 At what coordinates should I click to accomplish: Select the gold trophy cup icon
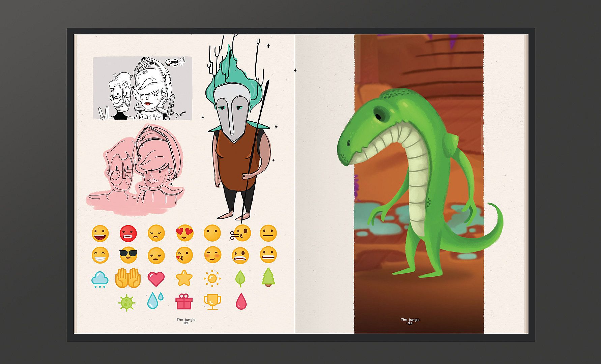pos(212,302)
